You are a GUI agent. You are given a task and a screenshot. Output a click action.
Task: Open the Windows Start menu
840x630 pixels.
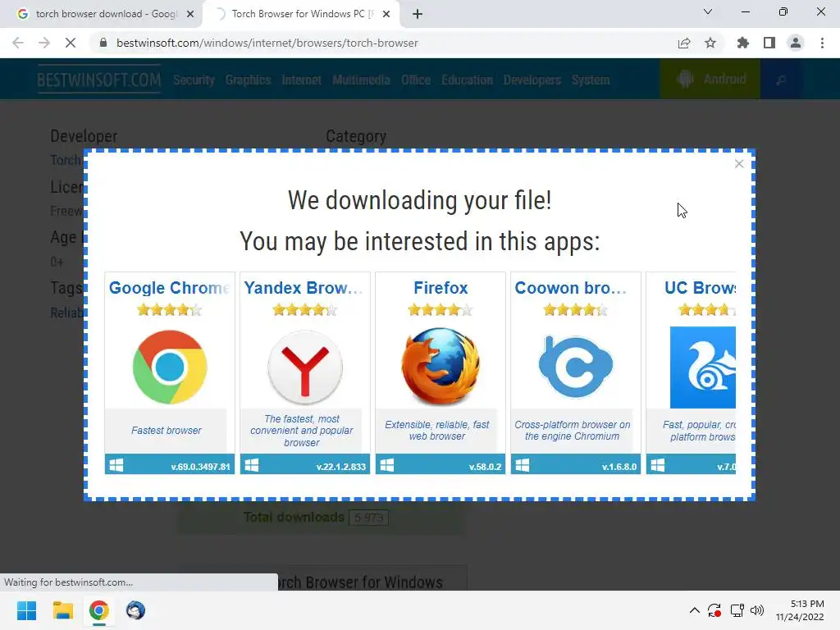[27, 610]
